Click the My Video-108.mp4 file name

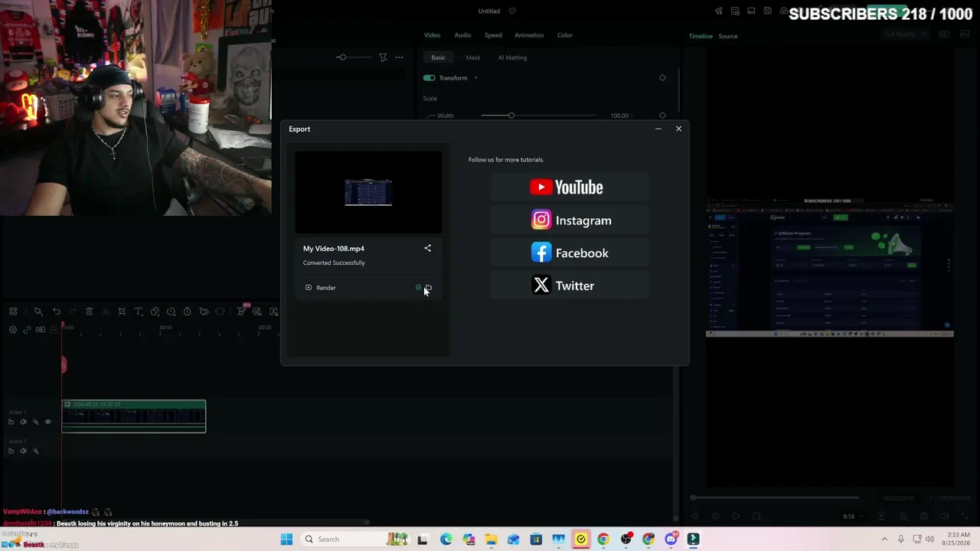(334, 249)
